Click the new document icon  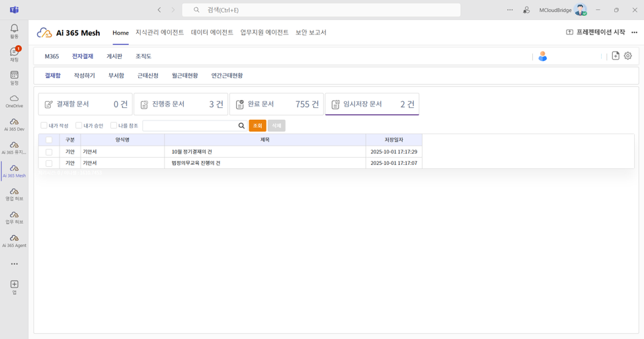pyautogui.click(x=616, y=56)
